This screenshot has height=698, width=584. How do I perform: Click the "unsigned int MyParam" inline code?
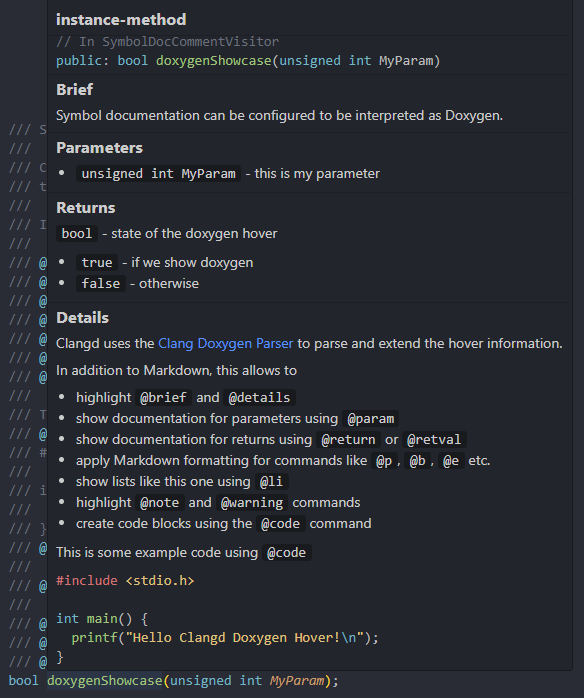pyautogui.click(x=158, y=173)
